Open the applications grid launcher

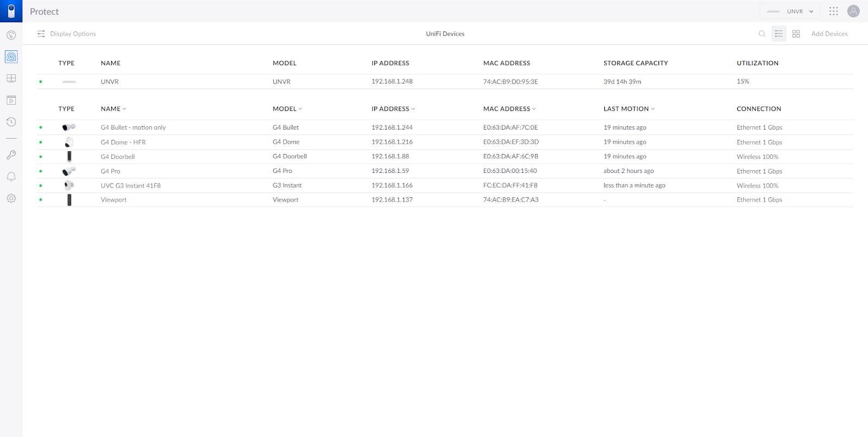[834, 11]
